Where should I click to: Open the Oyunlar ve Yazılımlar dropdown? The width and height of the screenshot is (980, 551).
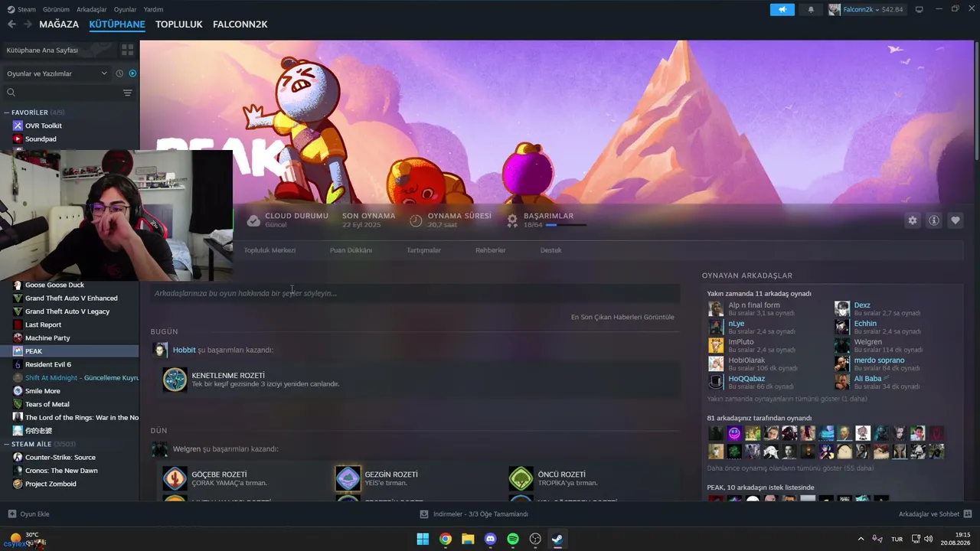[57, 73]
